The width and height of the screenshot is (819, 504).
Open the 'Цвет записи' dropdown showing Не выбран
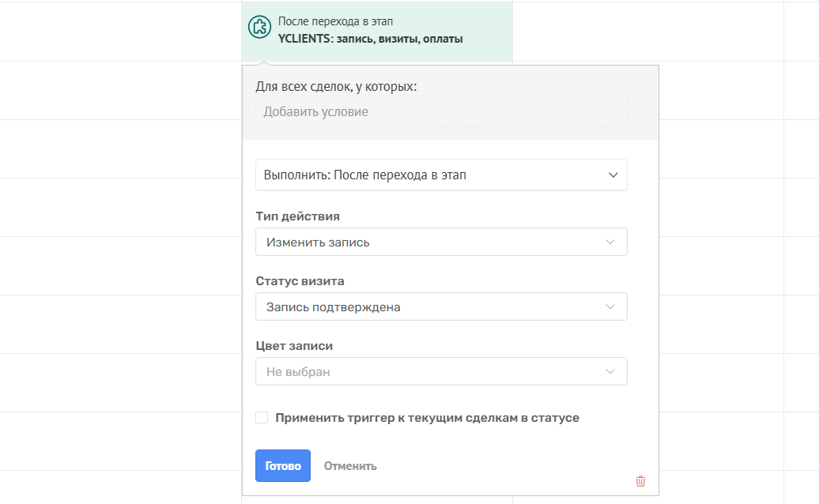441,371
